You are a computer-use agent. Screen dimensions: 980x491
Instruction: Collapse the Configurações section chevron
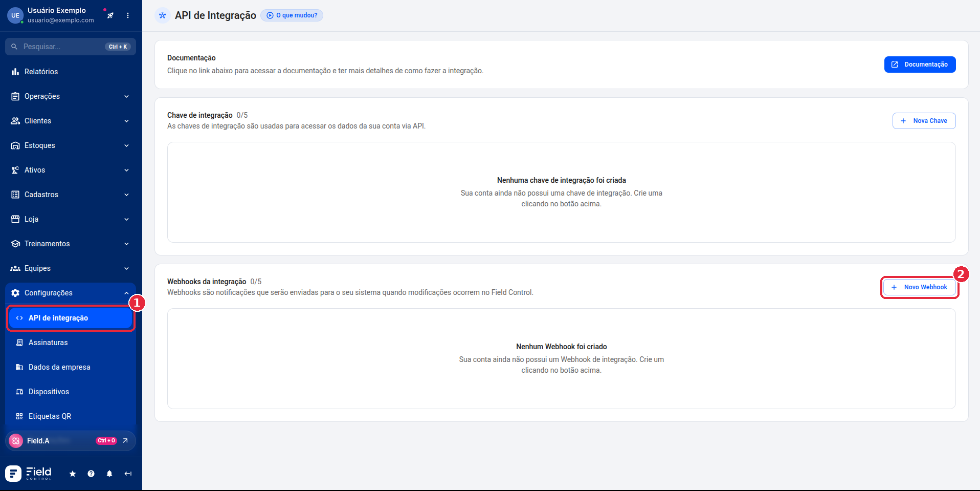[x=126, y=293]
